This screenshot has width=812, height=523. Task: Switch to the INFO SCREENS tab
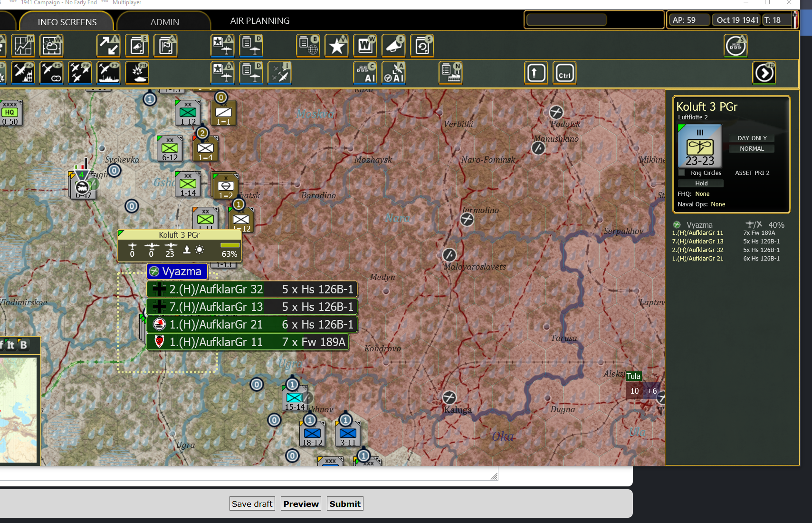point(67,22)
